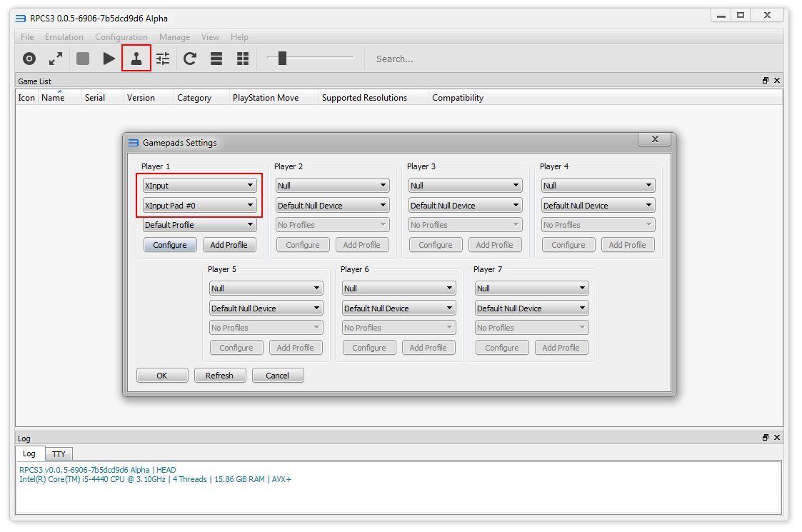Open Player 2 Null handler dropdown
802x532 pixels.
pyautogui.click(x=333, y=185)
